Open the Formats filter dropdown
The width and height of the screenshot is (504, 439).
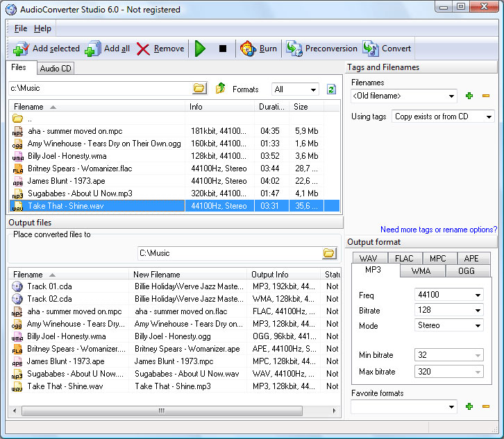[x=313, y=89]
